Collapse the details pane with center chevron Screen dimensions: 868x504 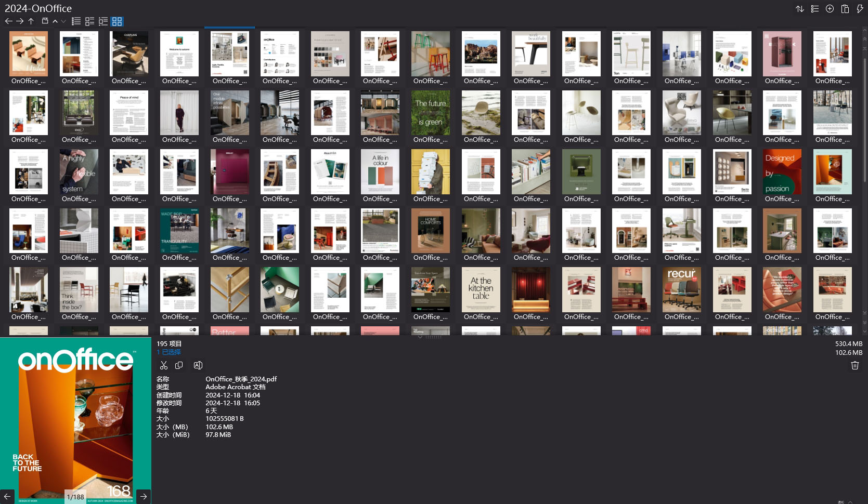tap(420, 337)
